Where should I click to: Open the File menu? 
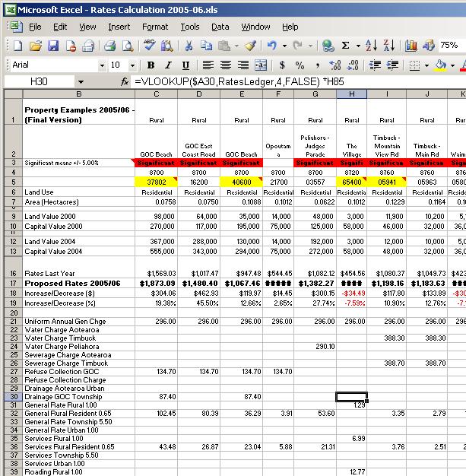click(35, 27)
